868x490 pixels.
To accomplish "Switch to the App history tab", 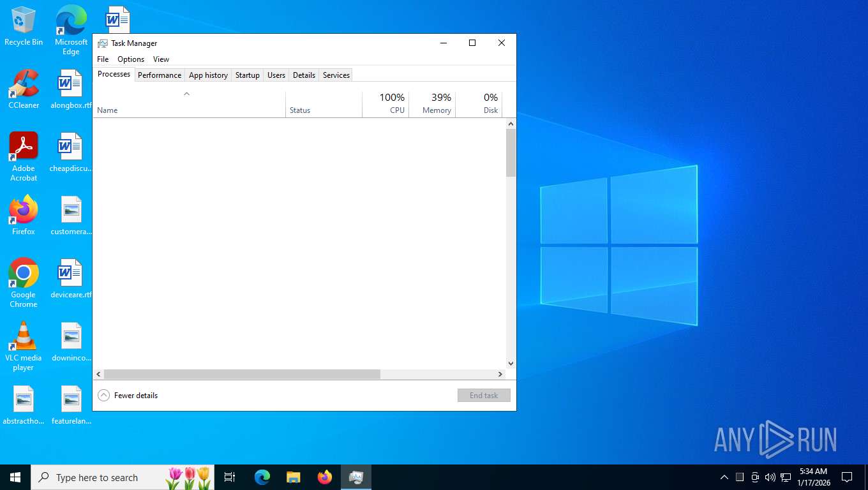I will (x=208, y=75).
